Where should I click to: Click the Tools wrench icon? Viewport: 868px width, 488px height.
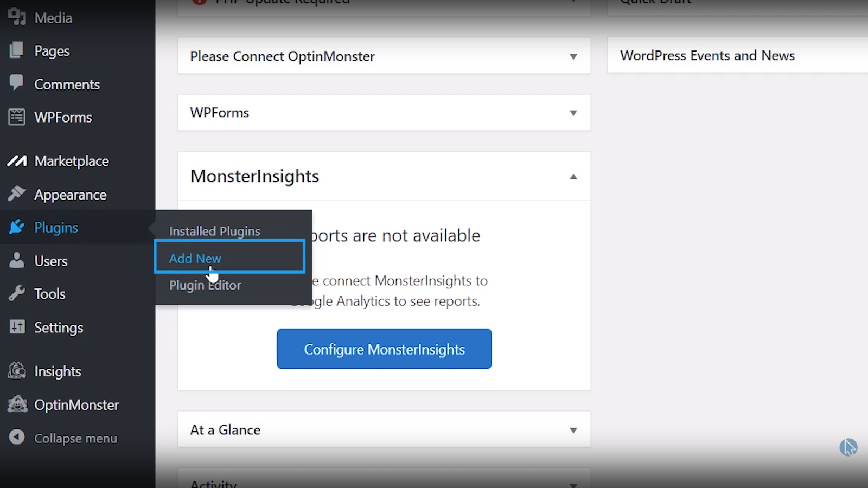tap(17, 293)
